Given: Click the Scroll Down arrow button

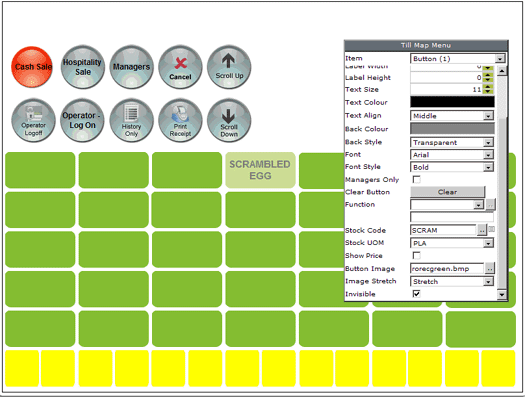Looking at the screenshot, I should click(x=229, y=120).
